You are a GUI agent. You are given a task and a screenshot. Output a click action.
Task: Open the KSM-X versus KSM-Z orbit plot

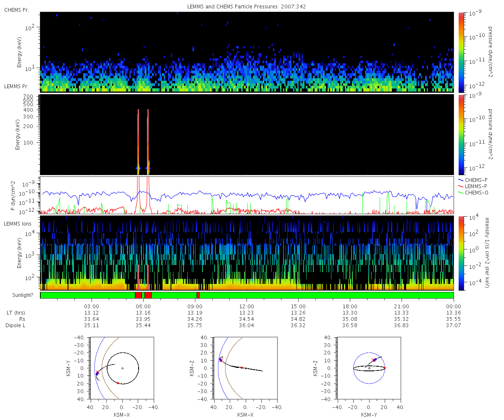click(246, 368)
